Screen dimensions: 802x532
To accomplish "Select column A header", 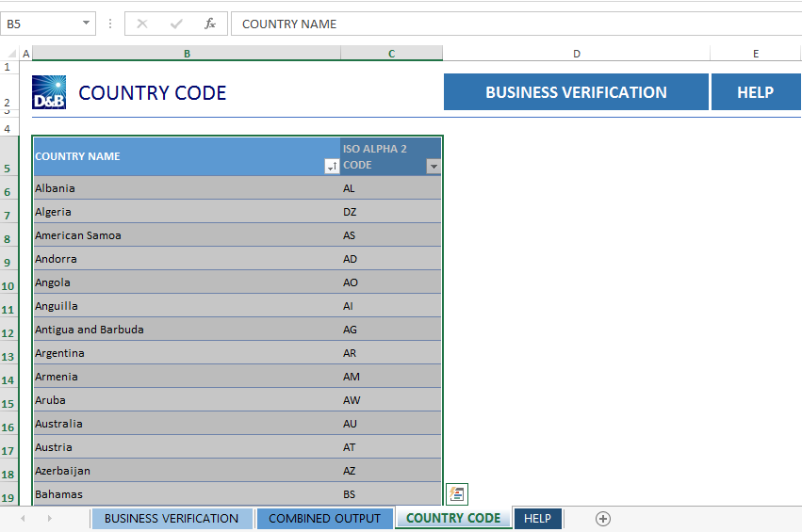I will pos(26,53).
